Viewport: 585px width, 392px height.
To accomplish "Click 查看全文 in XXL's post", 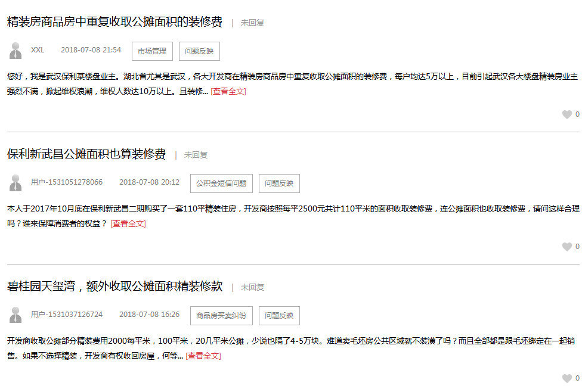I will [228, 91].
